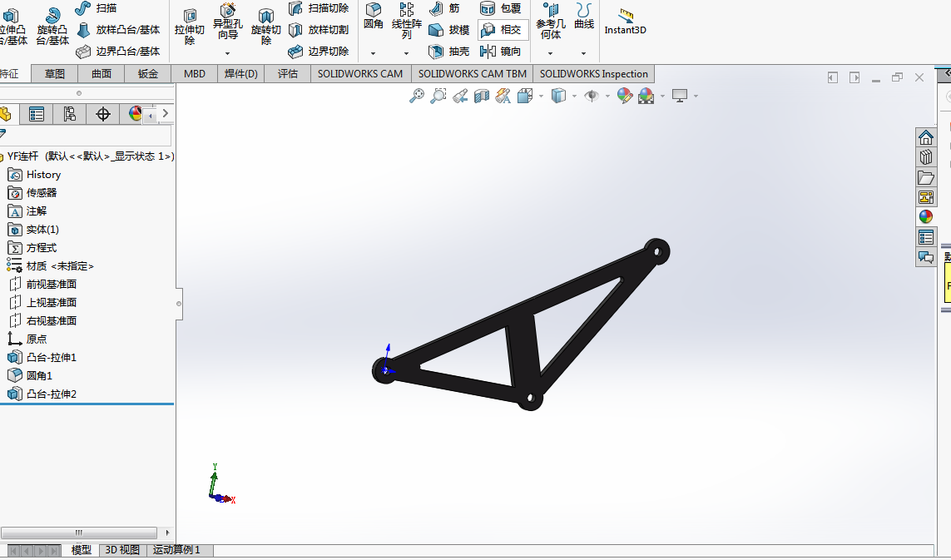951x560 pixels.
Task: Click the Previous View icon
Action: click(460, 96)
